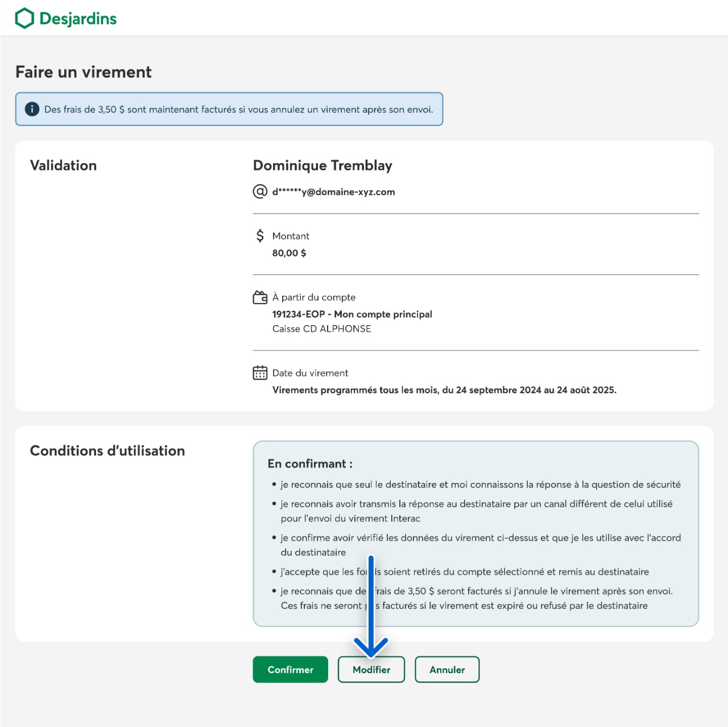Click the Desjardins wordmark text
This screenshot has width=728, height=727.
78,19
